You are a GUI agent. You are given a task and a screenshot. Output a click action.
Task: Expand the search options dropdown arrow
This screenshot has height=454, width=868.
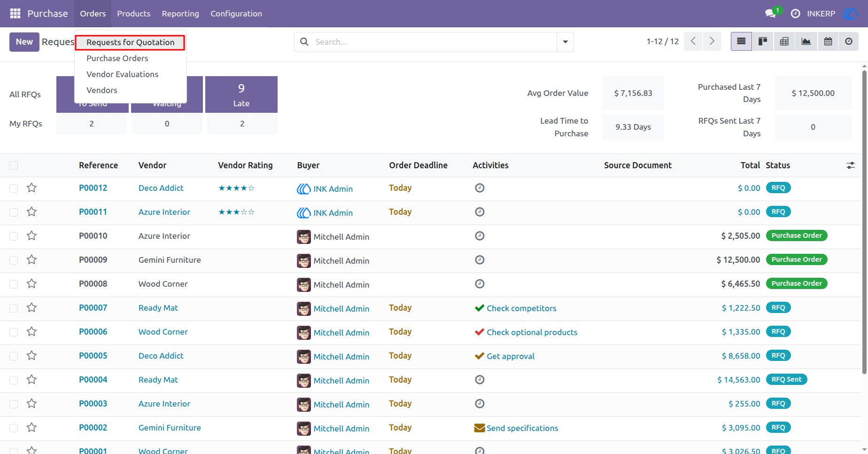565,42
